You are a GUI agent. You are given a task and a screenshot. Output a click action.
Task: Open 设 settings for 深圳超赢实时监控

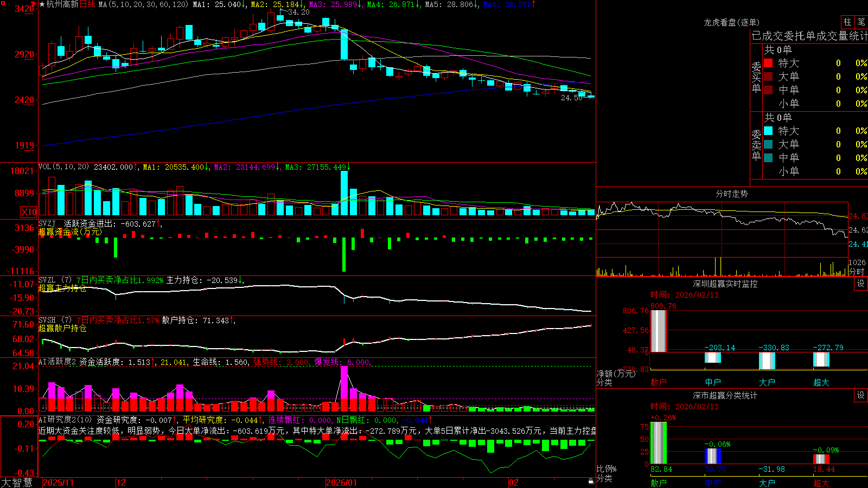[860, 284]
